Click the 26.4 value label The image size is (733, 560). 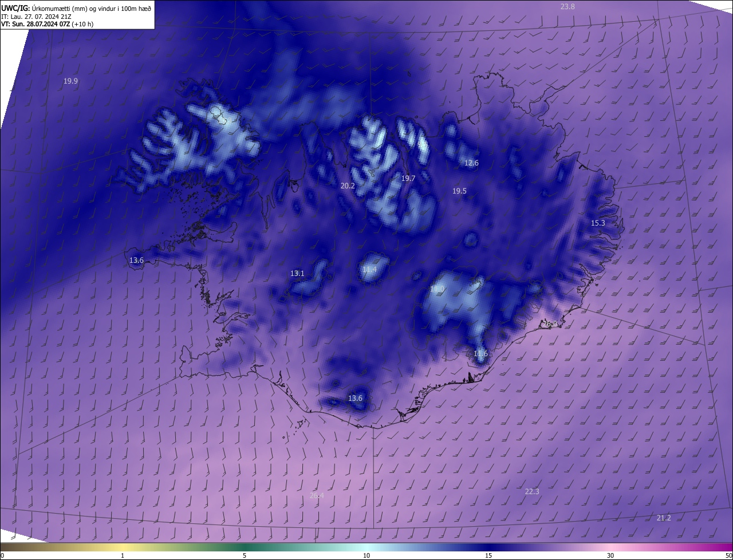[x=317, y=496]
